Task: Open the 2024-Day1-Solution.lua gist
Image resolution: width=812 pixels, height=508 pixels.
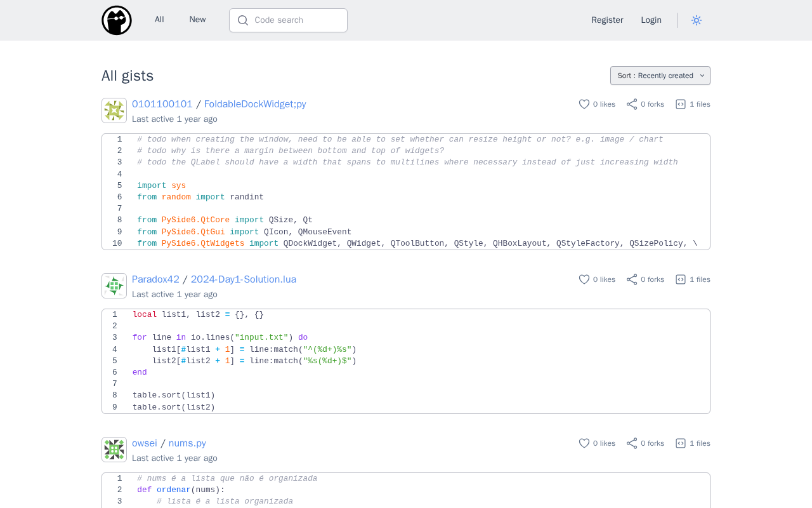Action: point(244,279)
